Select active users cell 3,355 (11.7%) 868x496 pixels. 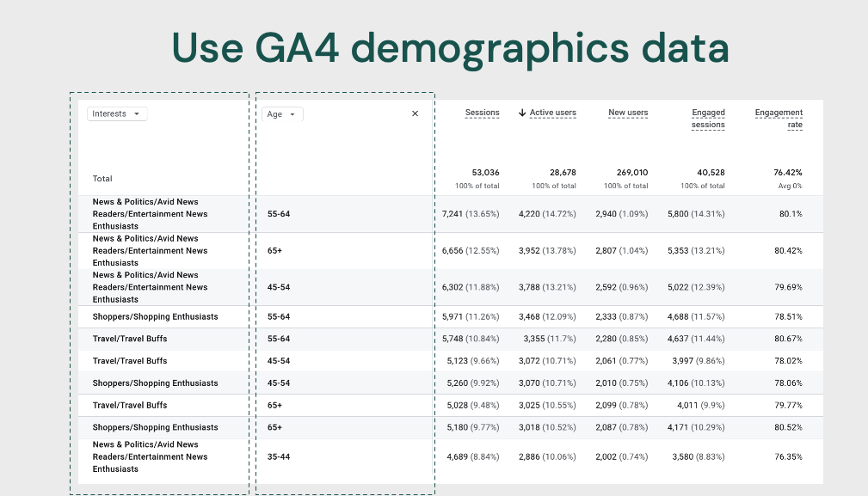point(550,339)
